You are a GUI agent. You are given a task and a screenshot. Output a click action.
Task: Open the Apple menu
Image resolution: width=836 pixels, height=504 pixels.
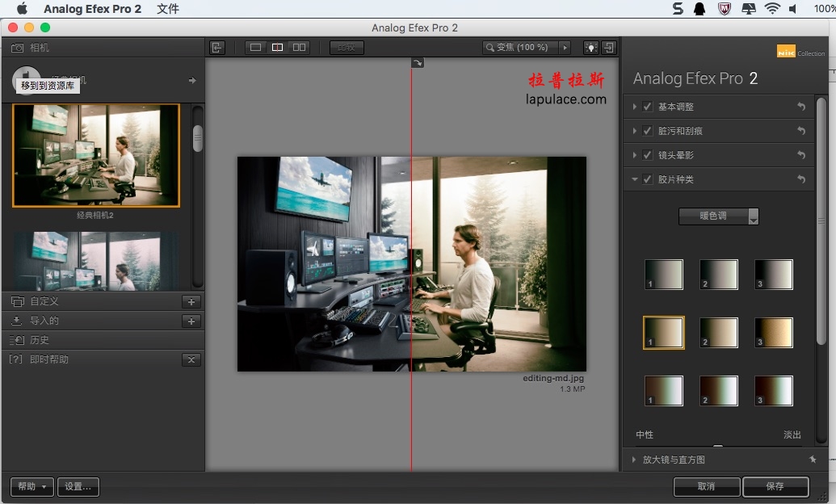click(x=22, y=9)
